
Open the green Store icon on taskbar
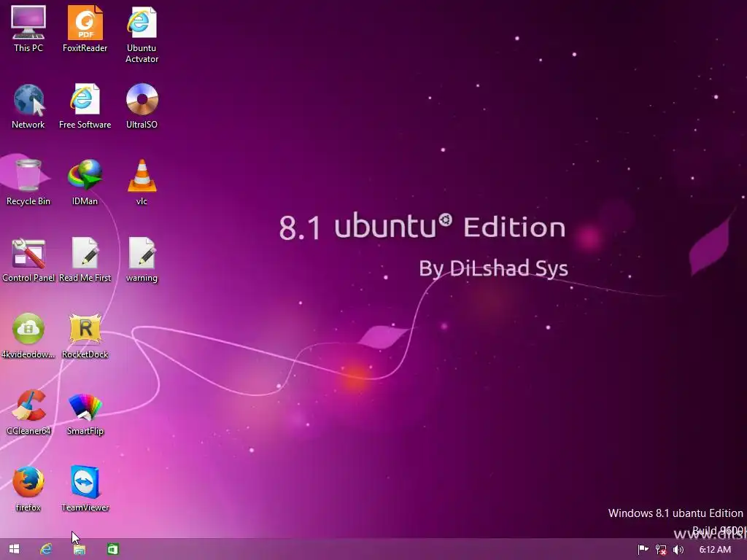click(x=112, y=550)
